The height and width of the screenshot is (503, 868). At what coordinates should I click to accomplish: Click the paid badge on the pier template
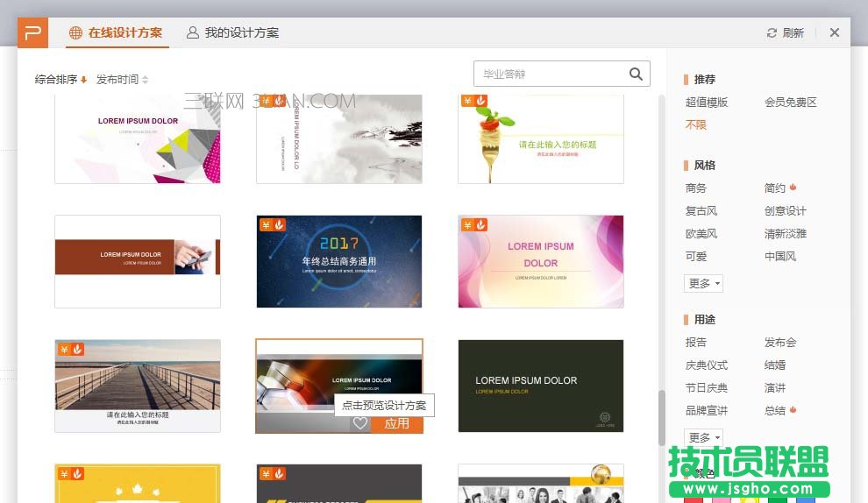(70, 349)
